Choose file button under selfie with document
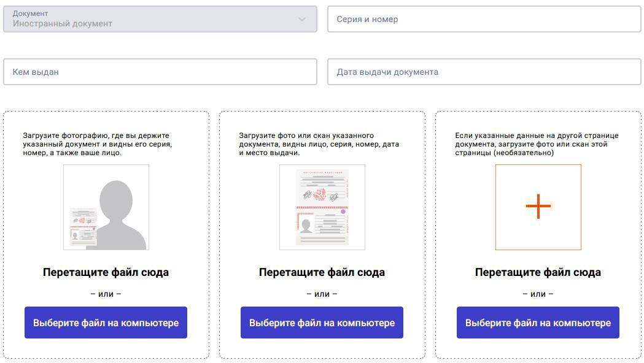 tap(106, 323)
